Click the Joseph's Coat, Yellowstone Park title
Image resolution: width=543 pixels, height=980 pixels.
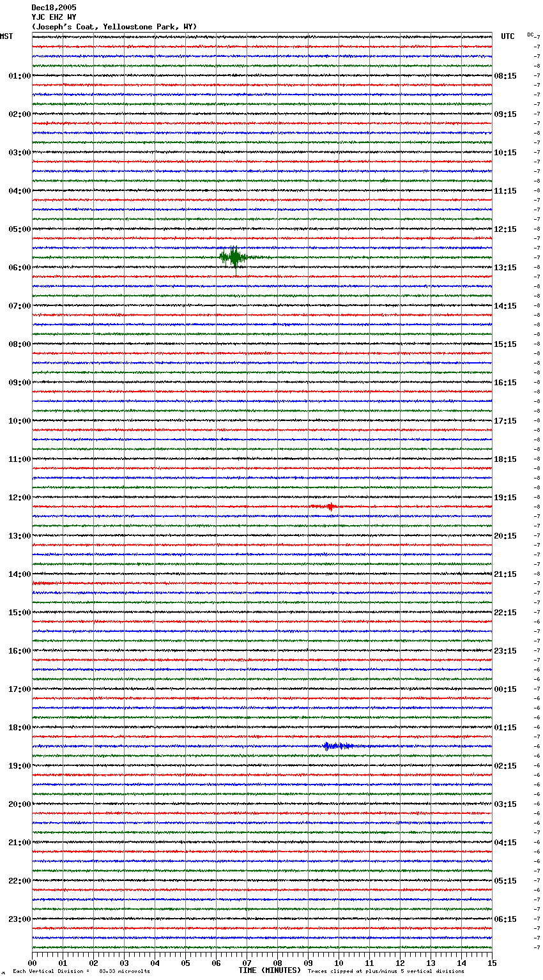pos(114,27)
